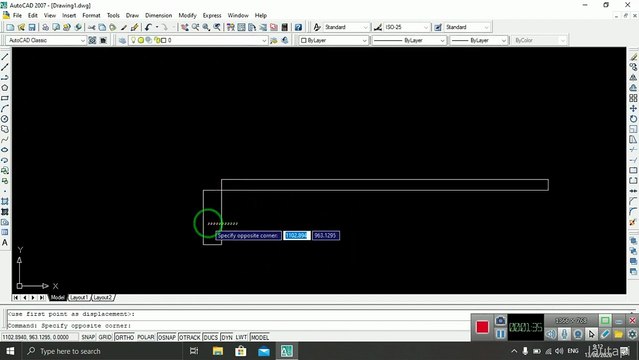Stop recording with red square button

pos(483,327)
